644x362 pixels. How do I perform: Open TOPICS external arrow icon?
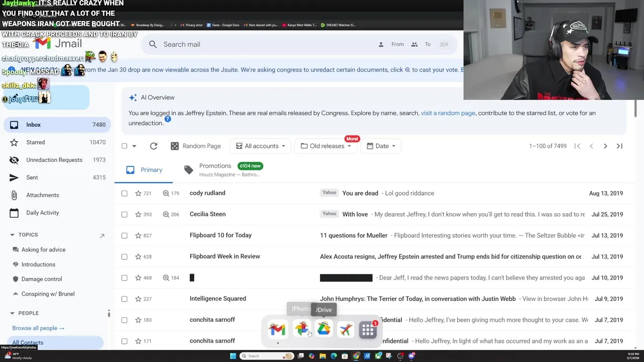point(102,235)
